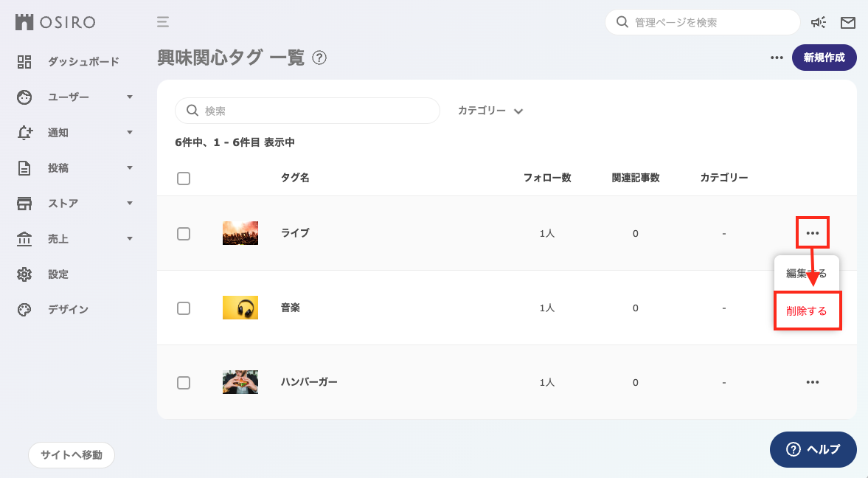
Task: Check the checkbox for ライブ row
Action: 184,233
